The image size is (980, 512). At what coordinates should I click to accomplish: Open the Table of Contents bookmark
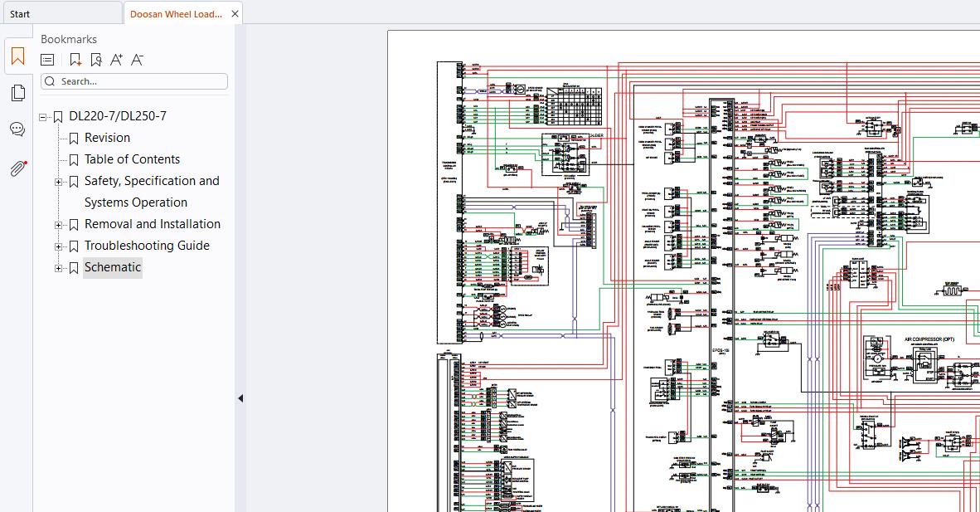[x=132, y=159]
